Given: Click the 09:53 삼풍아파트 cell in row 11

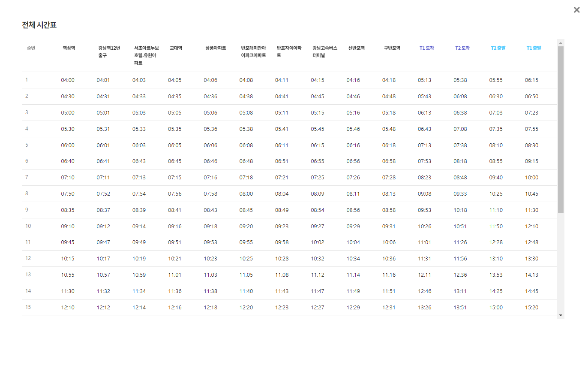Looking at the screenshot, I should (x=210, y=242).
